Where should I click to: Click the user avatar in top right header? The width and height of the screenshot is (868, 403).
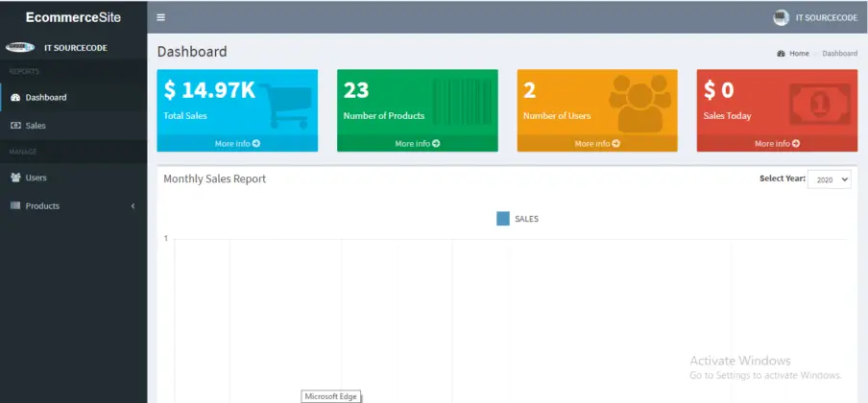(x=781, y=16)
